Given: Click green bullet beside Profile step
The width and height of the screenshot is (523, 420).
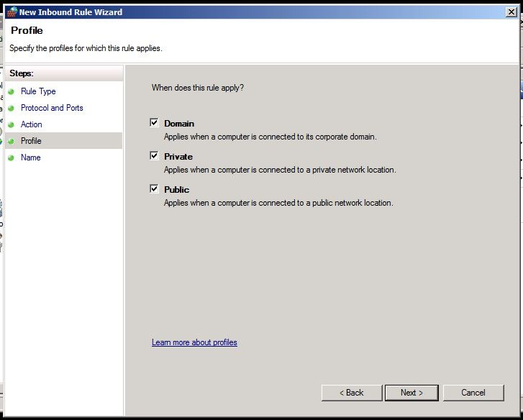Looking at the screenshot, I should point(12,142).
